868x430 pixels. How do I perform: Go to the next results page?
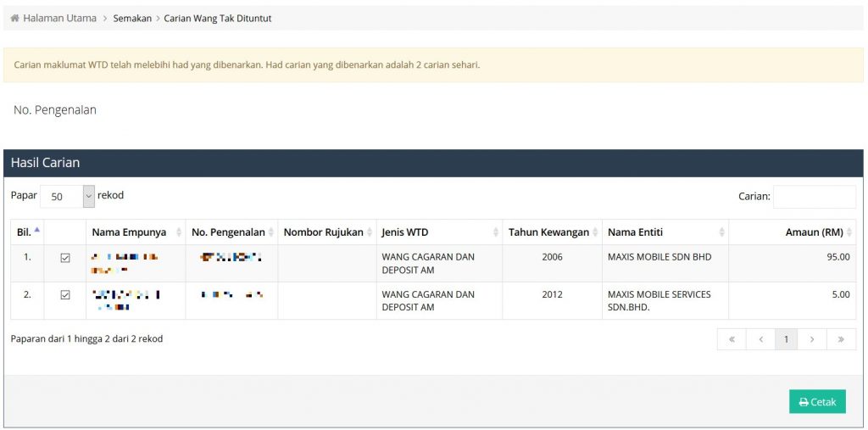click(812, 339)
